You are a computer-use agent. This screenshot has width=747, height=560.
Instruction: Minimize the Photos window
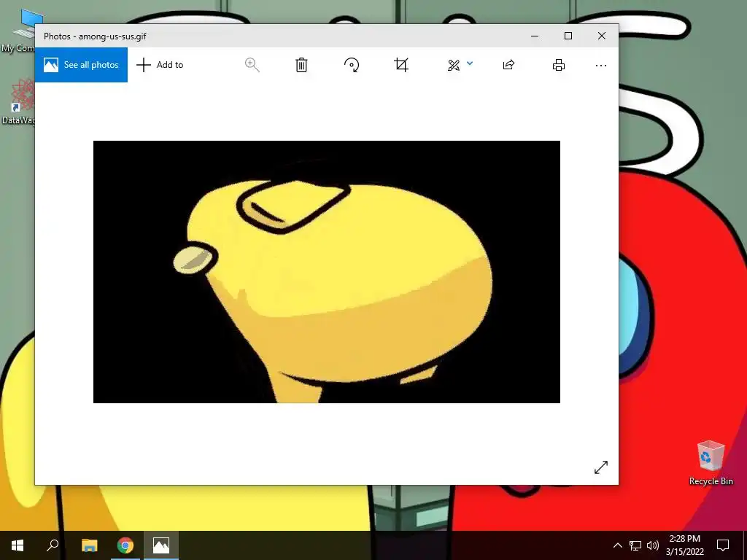click(535, 36)
